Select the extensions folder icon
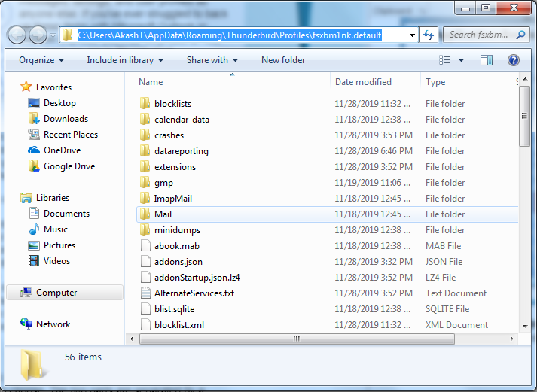Viewport: 537px width, 392px height. pos(145,166)
